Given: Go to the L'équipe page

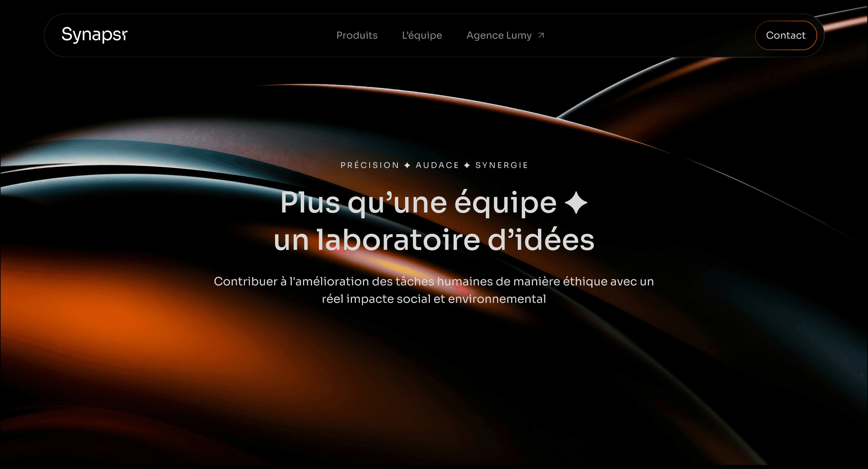Looking at the screenshot, I should pyautogui.click(x=422, y=35).
